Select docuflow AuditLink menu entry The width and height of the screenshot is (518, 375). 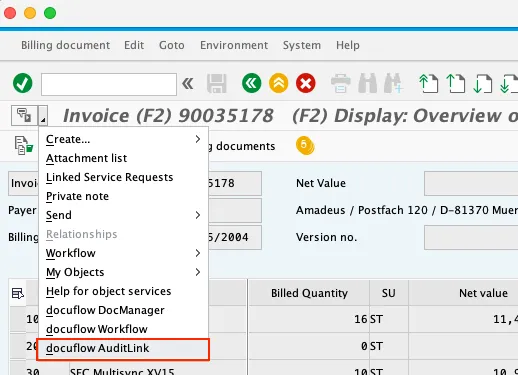click(123, 349)
